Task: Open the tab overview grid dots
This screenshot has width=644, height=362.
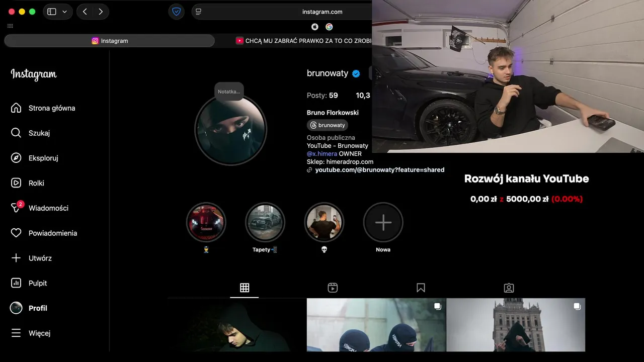Action: pos(10,26)
